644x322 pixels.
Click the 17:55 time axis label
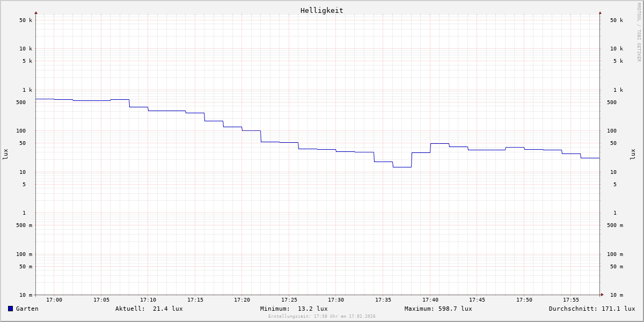tap(571, 300)
